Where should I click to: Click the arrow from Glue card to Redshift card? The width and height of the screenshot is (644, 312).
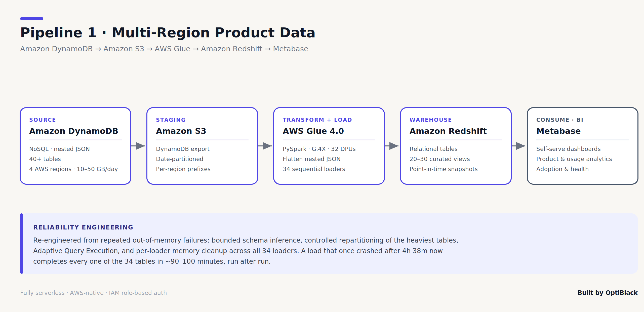click(x=392, y=146)
